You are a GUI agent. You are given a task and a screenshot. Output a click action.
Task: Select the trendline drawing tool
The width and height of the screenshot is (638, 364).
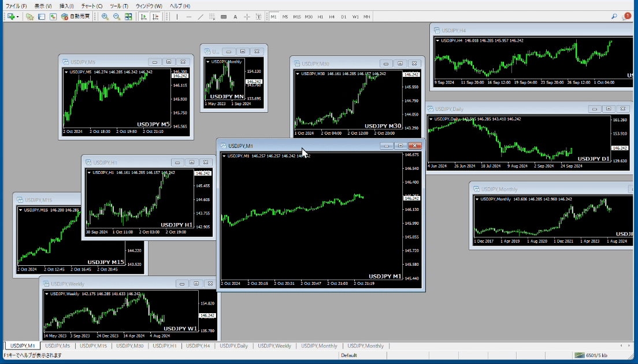[200, 17]
